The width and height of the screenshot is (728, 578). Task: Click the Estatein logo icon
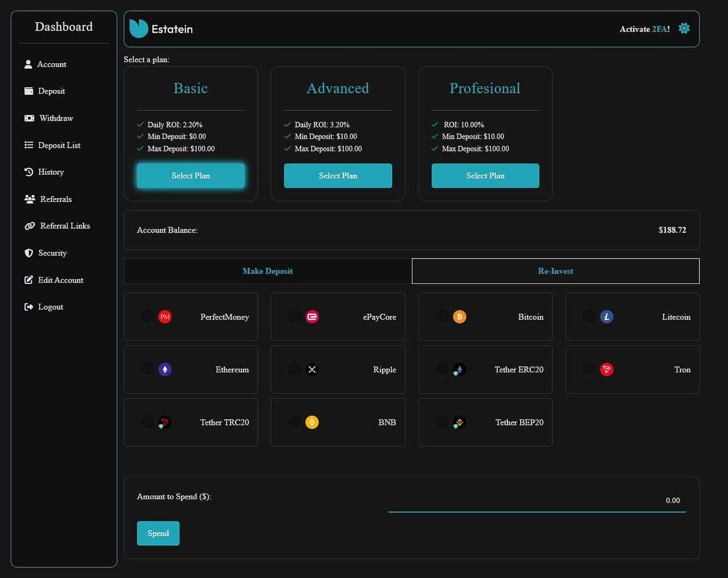(139, 28)
